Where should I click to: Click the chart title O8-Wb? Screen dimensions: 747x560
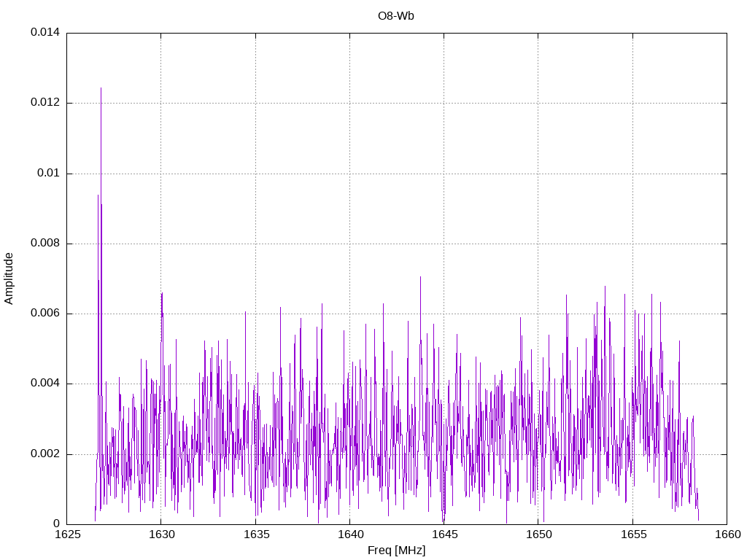[x=396, y=16]
